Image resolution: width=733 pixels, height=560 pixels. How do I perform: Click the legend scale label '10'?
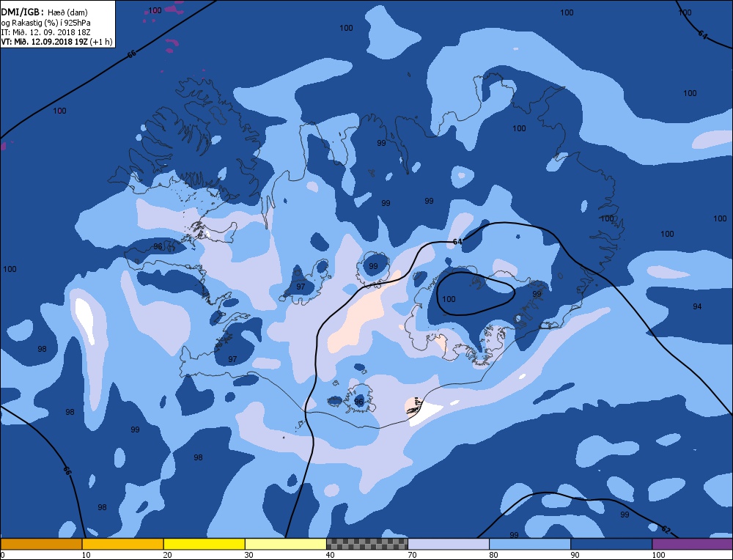click(x=86, y=555)
